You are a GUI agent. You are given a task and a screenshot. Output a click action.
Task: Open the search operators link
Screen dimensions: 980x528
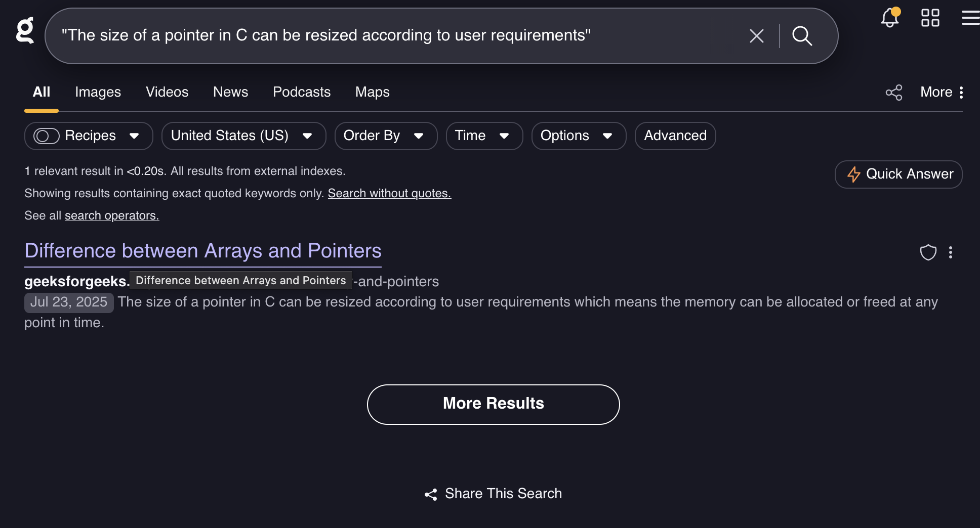(x=112, y=216)
